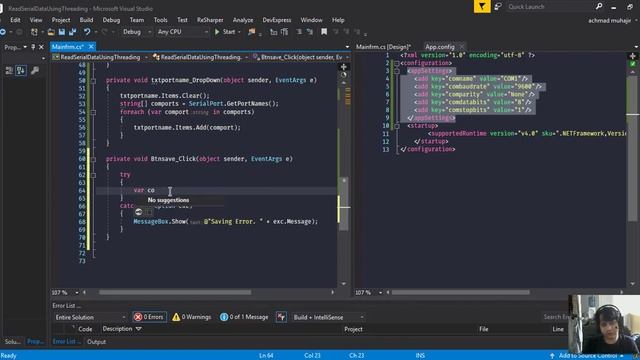Image resolution: width=640 pixels, height=360 pixels.
Task: Open the Debug menu
Action: [x=111, y=20]
